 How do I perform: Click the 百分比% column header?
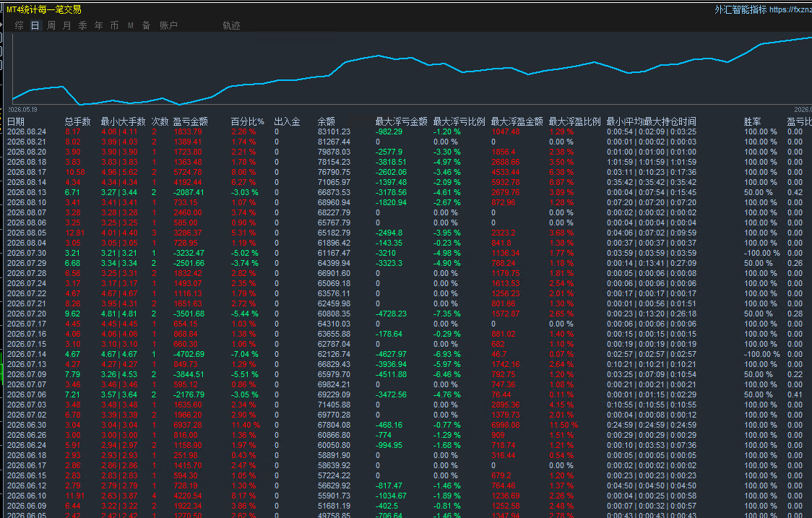tap(248, 121)
